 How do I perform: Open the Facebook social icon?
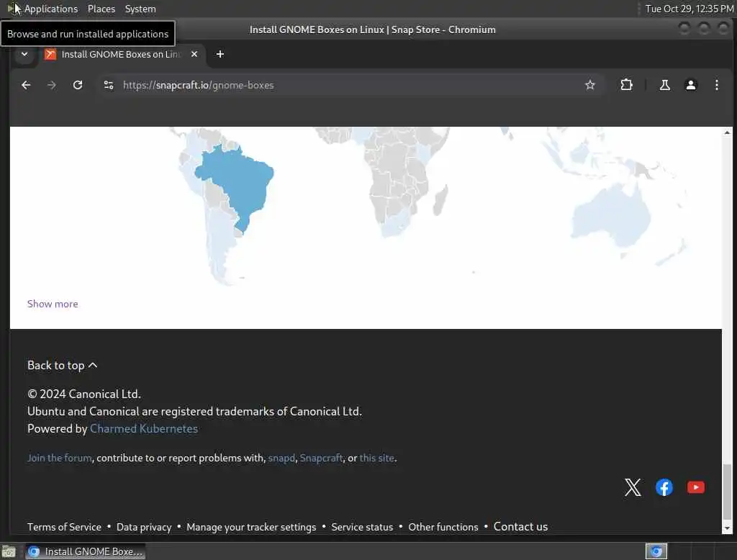tap(664, 487)
